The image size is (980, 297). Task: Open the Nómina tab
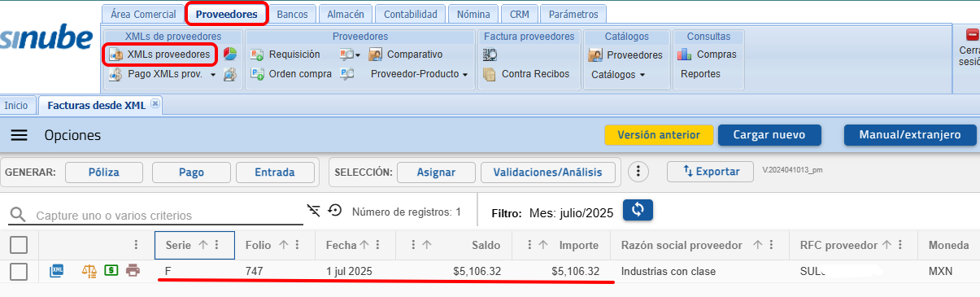pos(474,14)
